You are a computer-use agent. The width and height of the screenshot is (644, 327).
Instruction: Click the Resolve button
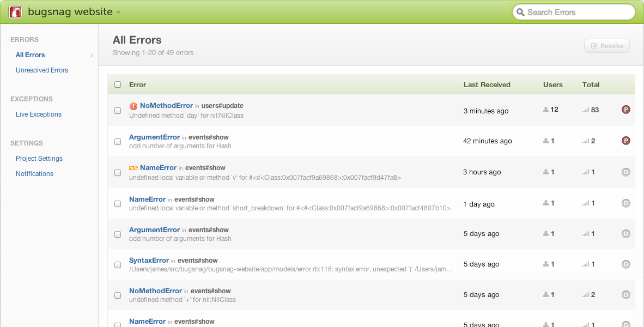click(x=606, y=46)
